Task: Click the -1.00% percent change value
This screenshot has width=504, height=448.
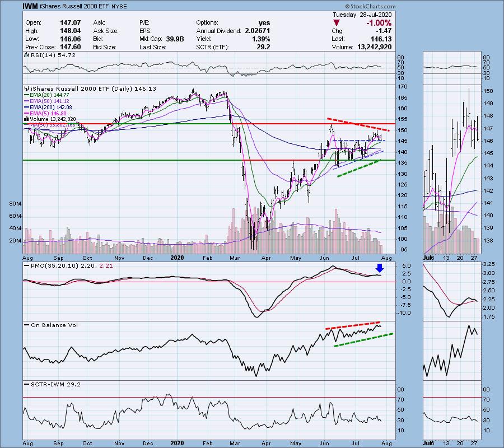Action: (x=379, y=23)
